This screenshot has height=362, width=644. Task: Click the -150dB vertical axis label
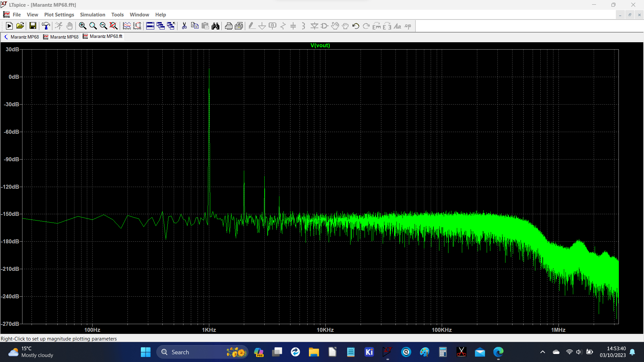pyautogui.click(x=10, y=214)
